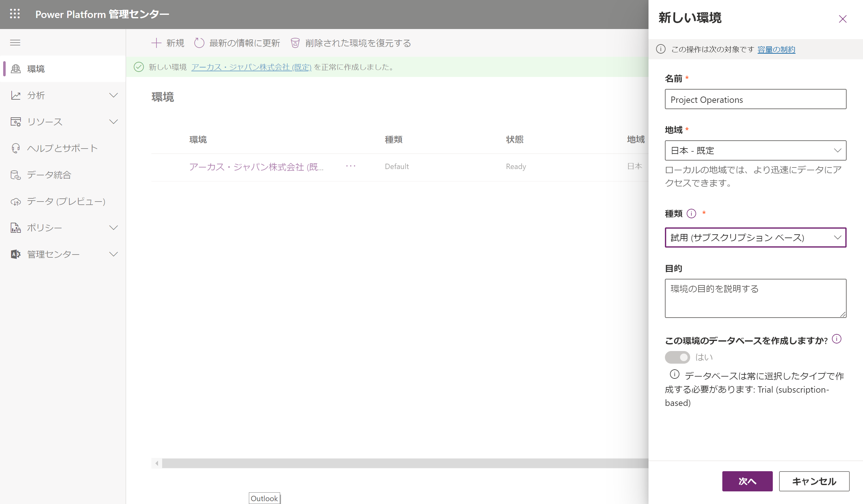Click the refresh icon for 最新の情報に更新
863x504 pixels.
click(199, 43)
